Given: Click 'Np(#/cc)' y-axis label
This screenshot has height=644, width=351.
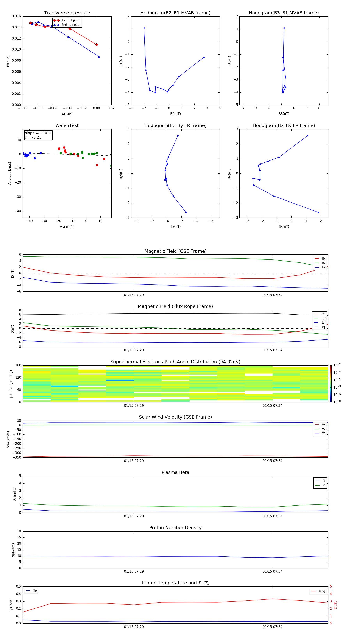Looking at the screenshot, I should (13, 550).
